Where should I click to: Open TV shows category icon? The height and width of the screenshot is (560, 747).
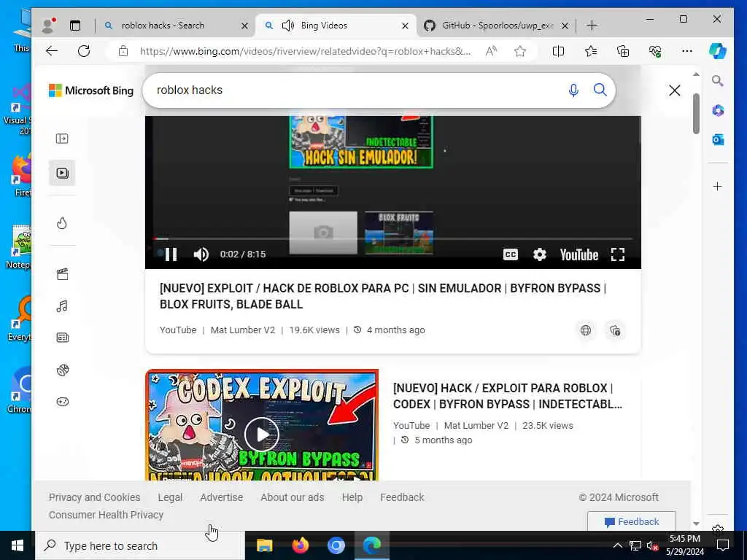pos(63,338)
